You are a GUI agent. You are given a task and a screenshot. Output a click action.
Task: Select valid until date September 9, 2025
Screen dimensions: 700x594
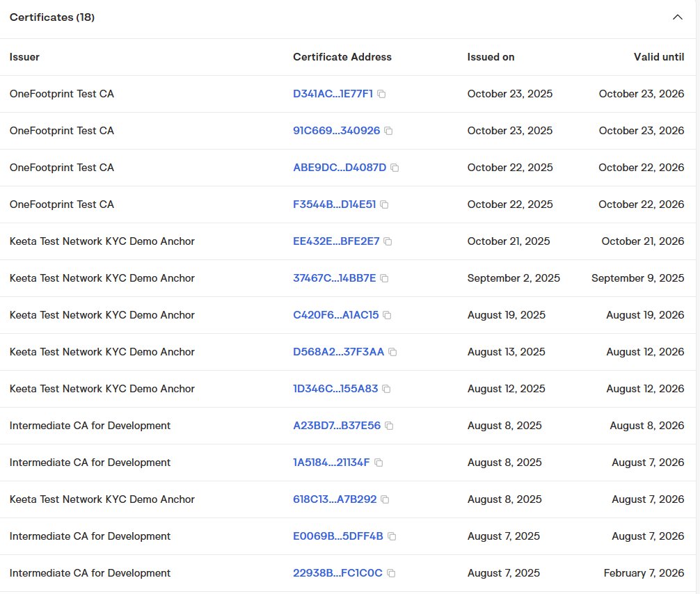click(x=637, y=278)
